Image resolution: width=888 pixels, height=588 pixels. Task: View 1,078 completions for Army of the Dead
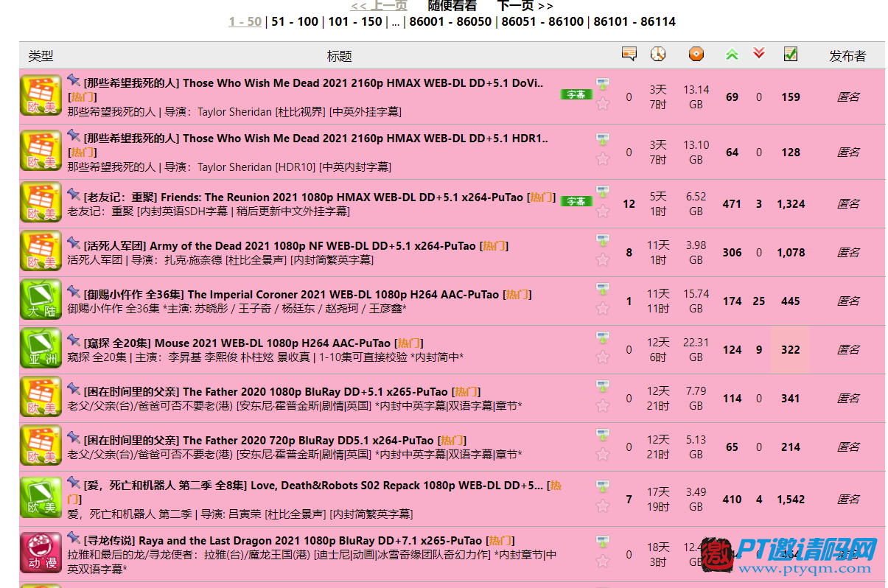coord(791,253)
